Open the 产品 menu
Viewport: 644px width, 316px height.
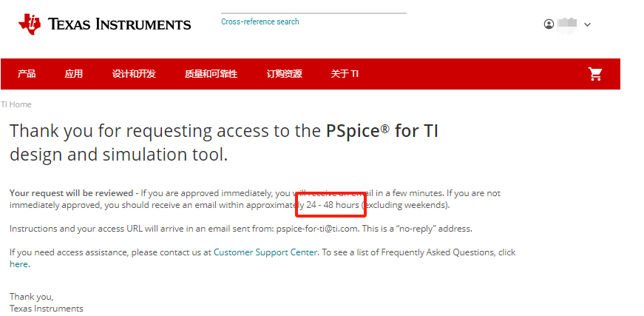[x=27, y=74]
